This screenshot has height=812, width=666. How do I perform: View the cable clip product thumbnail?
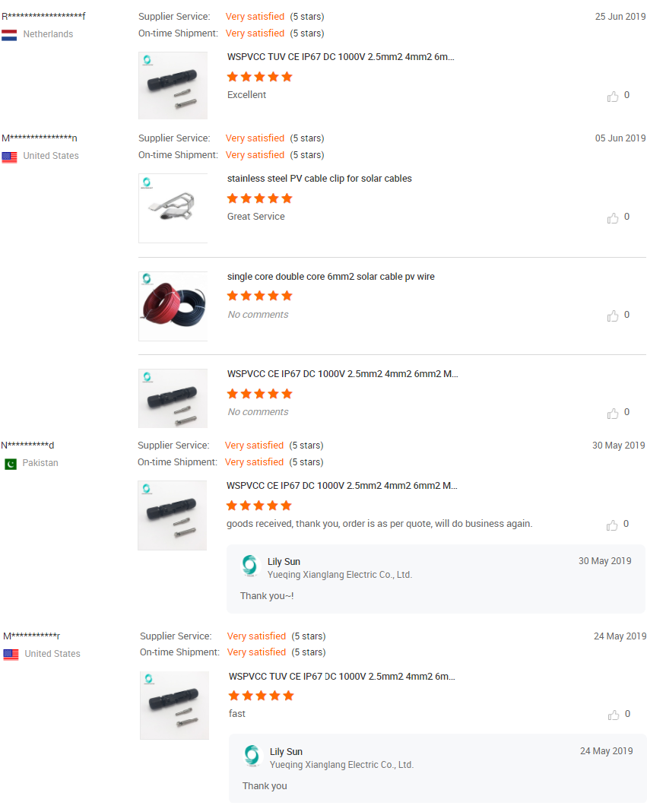(173, 208)
